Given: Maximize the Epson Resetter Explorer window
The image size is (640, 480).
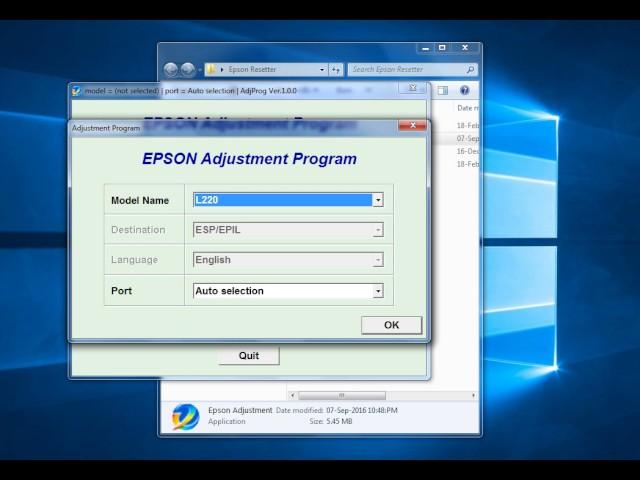Looking at the screenshot, I should 442,48.
